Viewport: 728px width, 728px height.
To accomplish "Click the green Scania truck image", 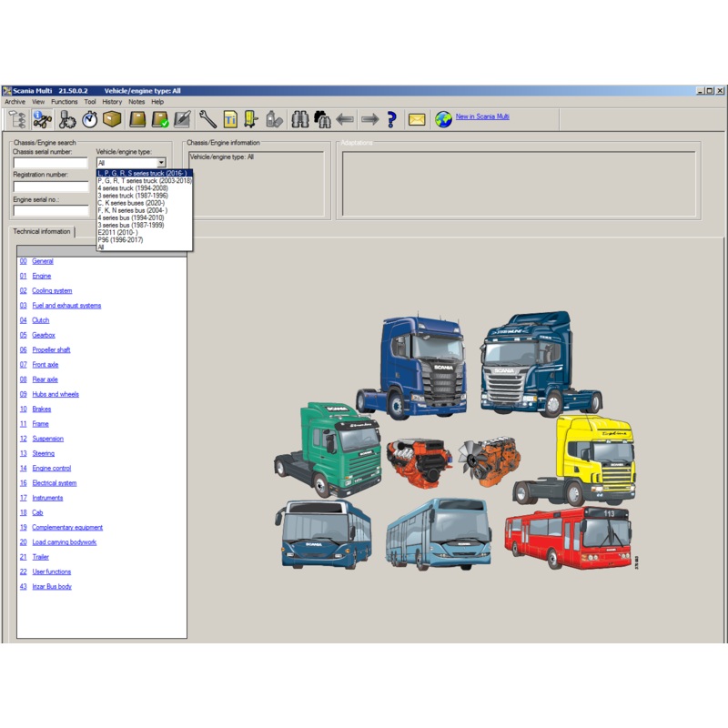I will pos(329,450).
